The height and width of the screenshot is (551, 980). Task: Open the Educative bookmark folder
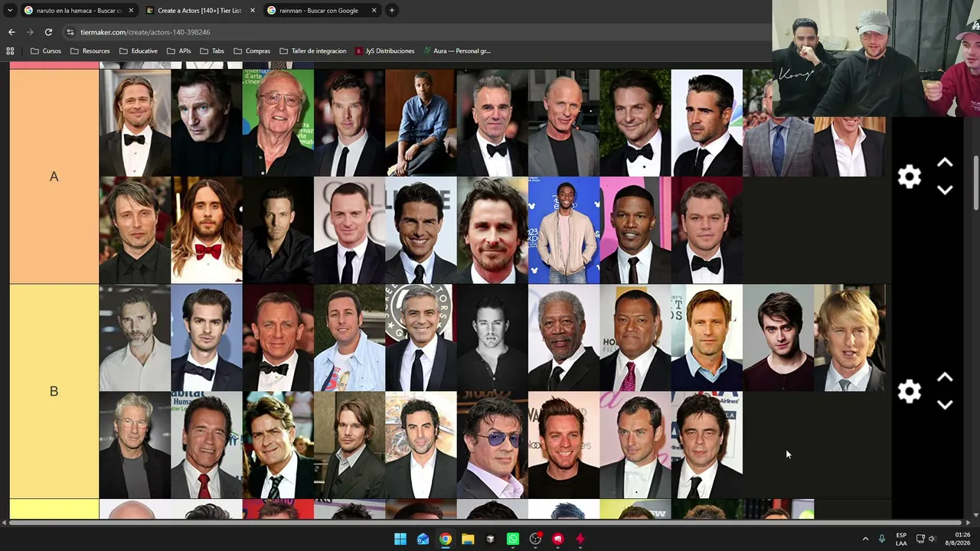point(139,51)
